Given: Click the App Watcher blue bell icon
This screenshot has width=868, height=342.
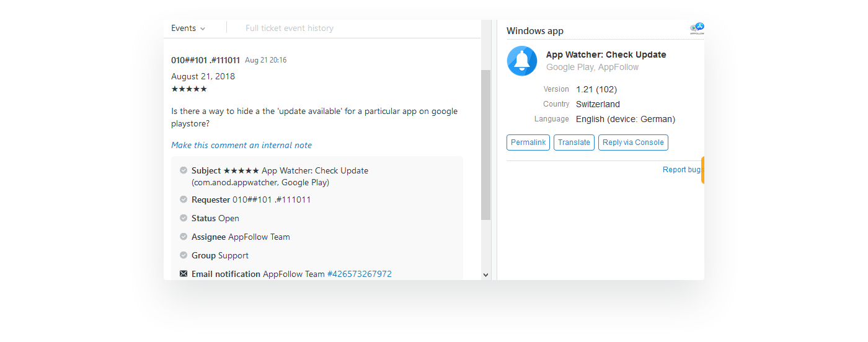Looking at the screenshot, I should pos(522,61).
